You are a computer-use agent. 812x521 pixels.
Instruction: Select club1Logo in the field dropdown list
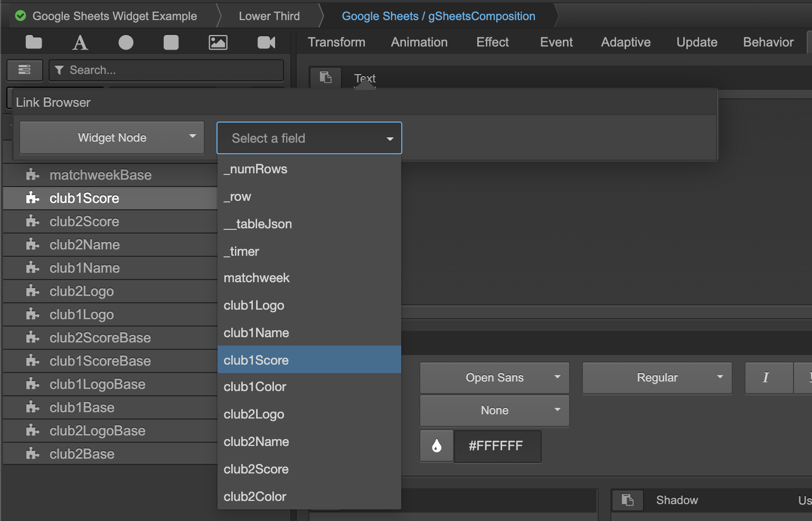pos(309,305)
